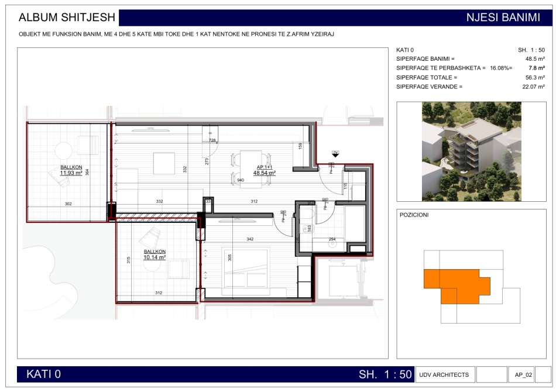Click the 940 dimension text
The height and width of the screenshot is (392, 556).
tap(241, 180)
